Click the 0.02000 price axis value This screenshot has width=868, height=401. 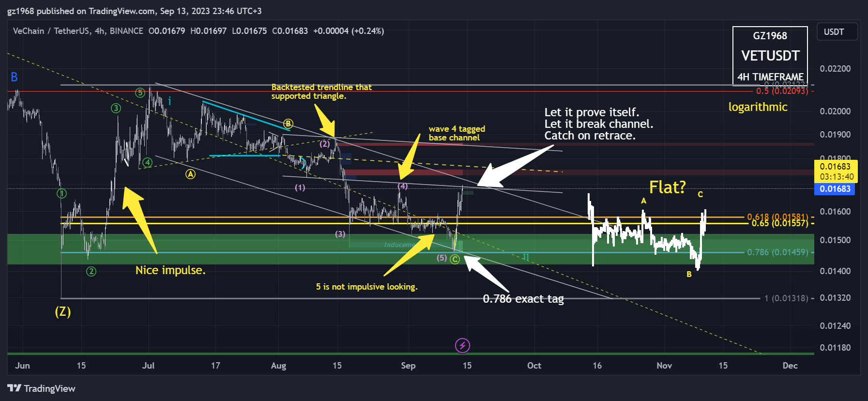pyautogui.click(x=835, y=111)
